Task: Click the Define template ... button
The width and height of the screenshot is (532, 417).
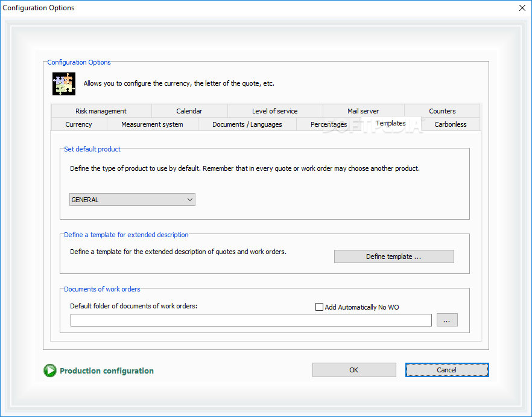Action: pyautogui.click(x=394, y=256)
